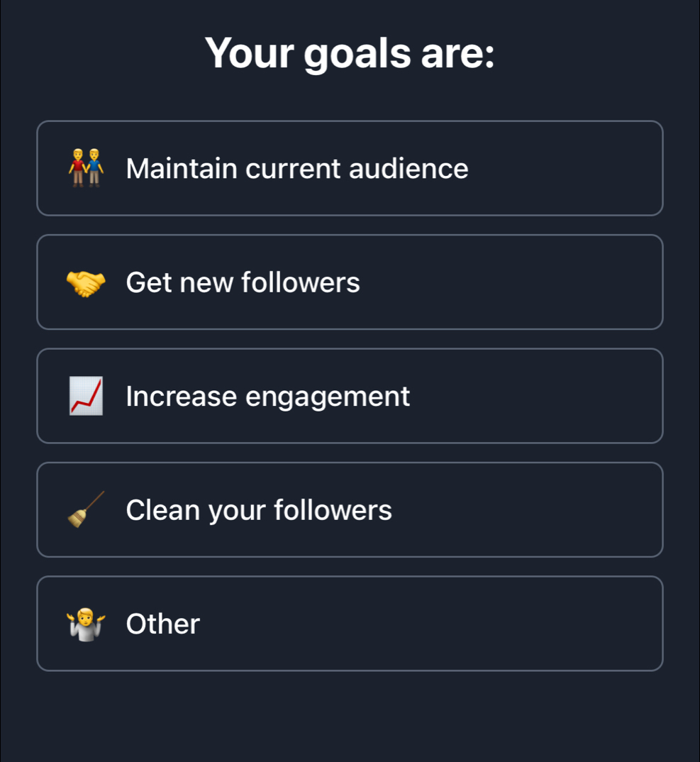Choose the Get new followers goal
The image size is (700, 762).
350,282
